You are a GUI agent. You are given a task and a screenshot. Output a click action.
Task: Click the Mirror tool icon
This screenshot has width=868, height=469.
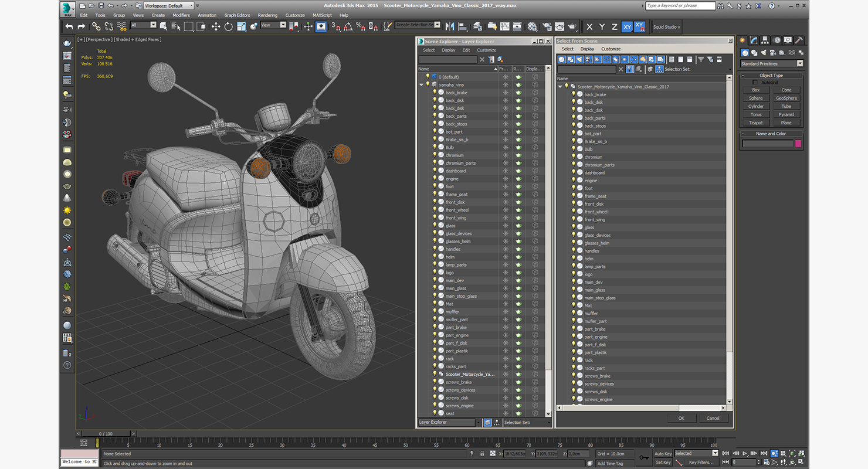(450, 26)
